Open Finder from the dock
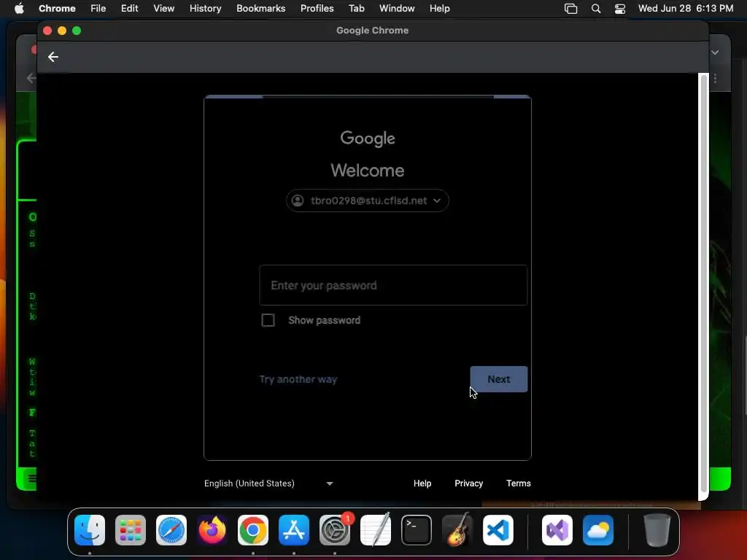The image size is (747, 560). [90, 530]
